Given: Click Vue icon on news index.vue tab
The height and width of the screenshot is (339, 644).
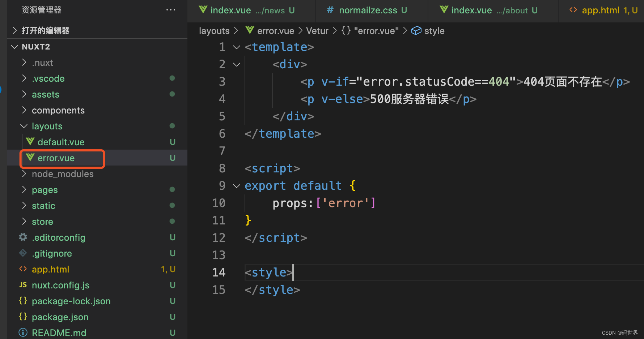Looking at the screenshot, I should pos(203,10).
